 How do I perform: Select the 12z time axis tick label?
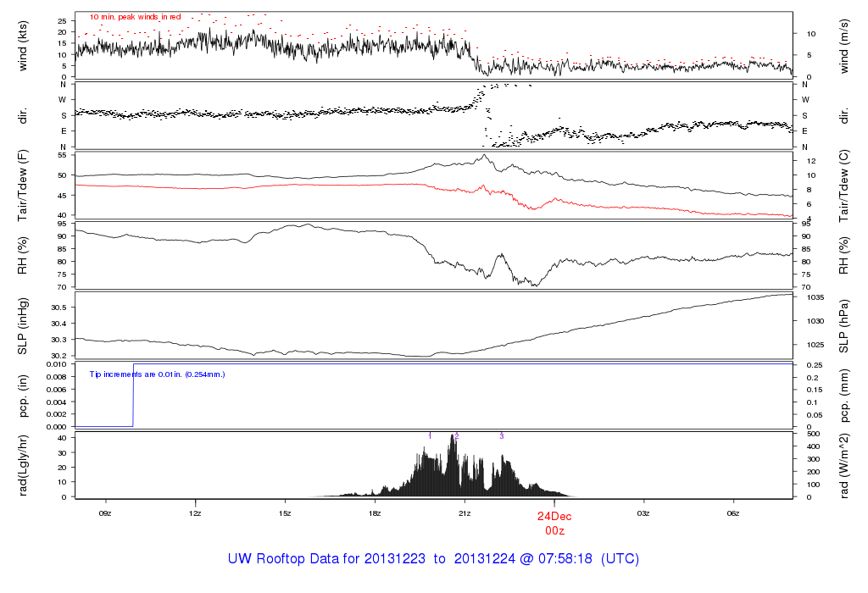click(x=195, y=513)
